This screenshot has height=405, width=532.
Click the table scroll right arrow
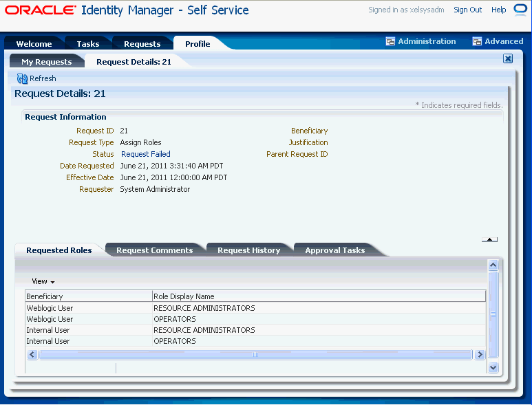coord(480,355)
